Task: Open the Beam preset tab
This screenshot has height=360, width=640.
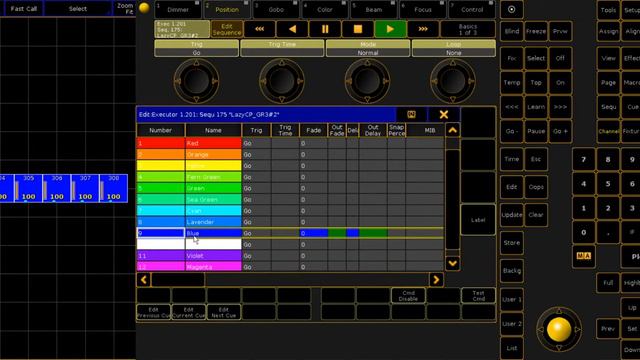Action: click(374, 9)
